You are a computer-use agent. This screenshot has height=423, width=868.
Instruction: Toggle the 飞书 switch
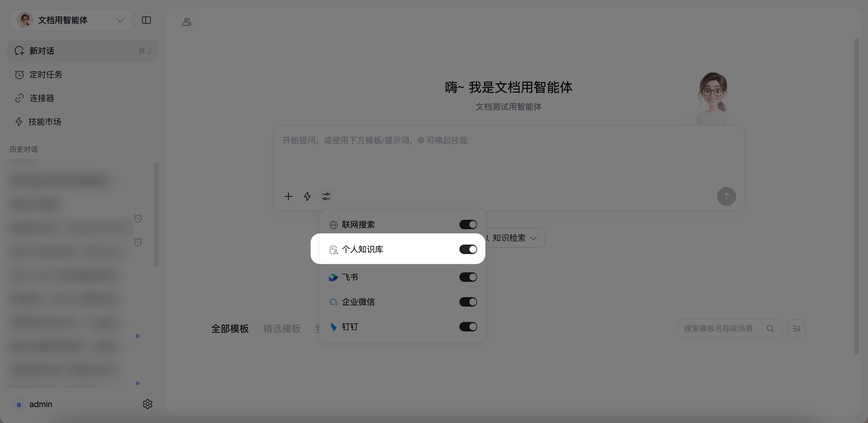click(x=468, y=277)
